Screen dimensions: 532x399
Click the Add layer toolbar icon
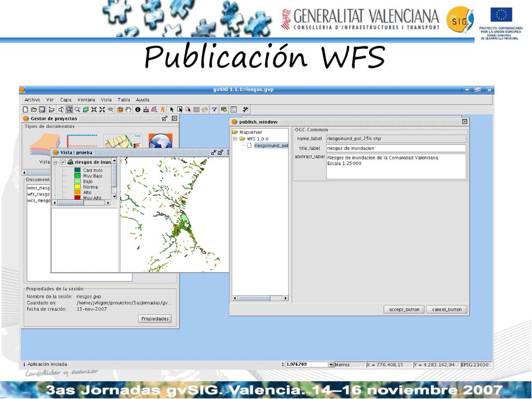(x=51, y=110)
